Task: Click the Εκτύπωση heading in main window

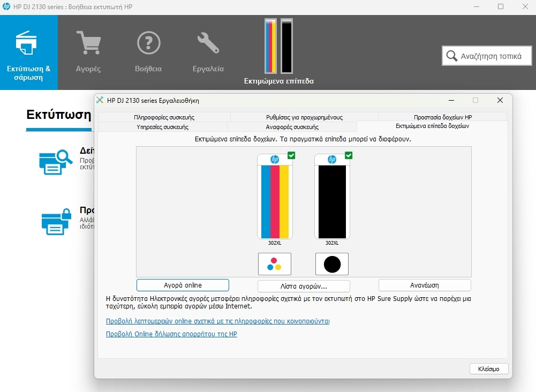Action: click(x=59, y=115)
